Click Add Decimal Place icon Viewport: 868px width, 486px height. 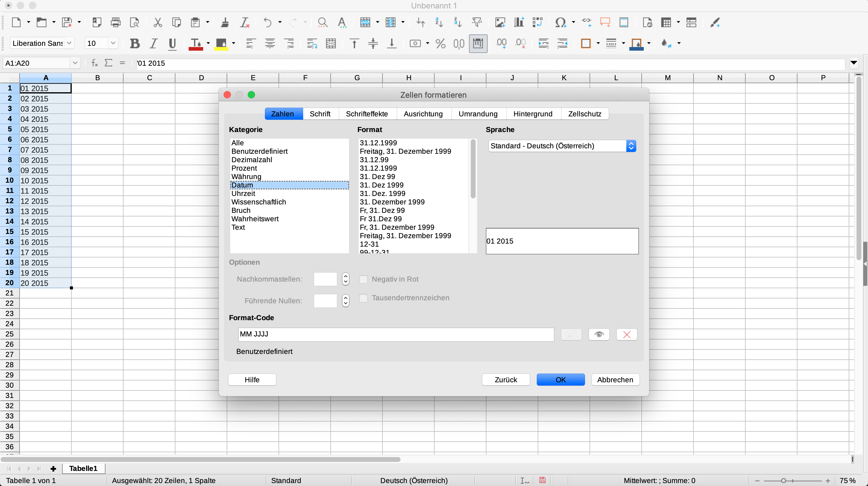tap(502, 43)
